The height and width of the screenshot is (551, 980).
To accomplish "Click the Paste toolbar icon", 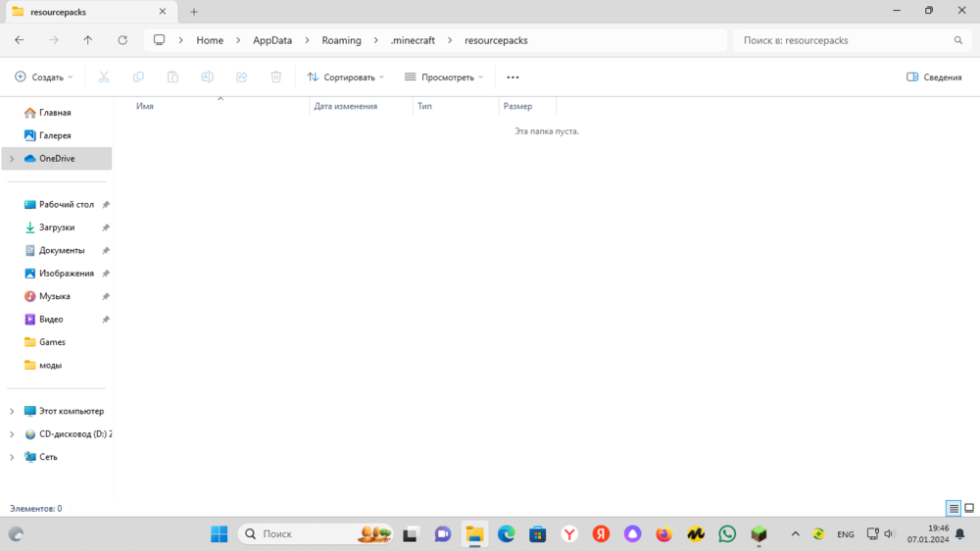I will 172,76.
